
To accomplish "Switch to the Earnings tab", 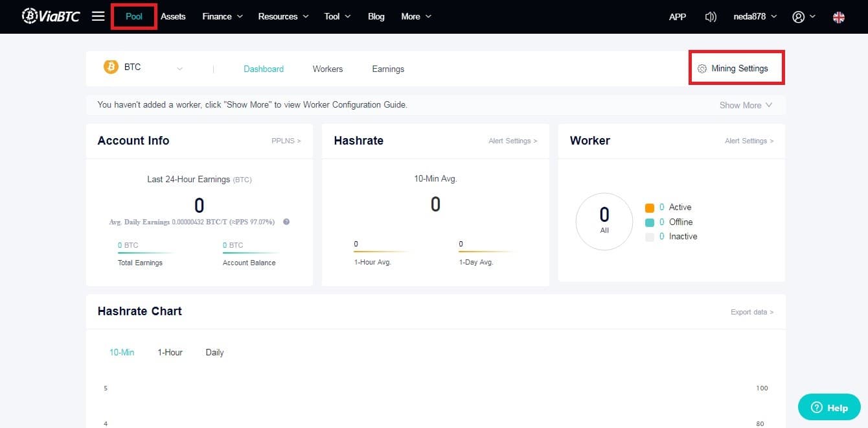I will tap(388, 69).
